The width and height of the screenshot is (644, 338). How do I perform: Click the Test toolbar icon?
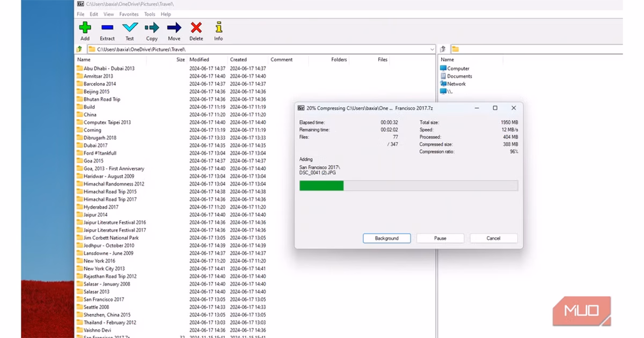point(130,27)
